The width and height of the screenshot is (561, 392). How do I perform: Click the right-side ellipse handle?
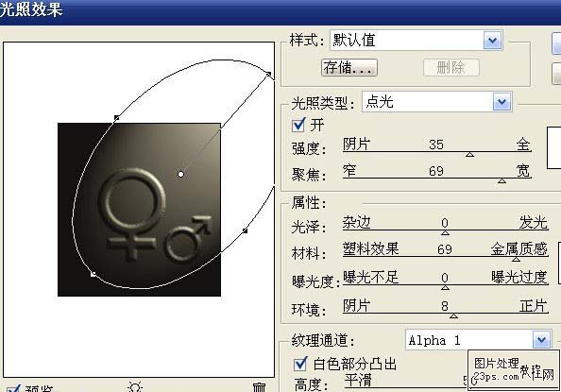pyautogui.click(x=245, y=230)
